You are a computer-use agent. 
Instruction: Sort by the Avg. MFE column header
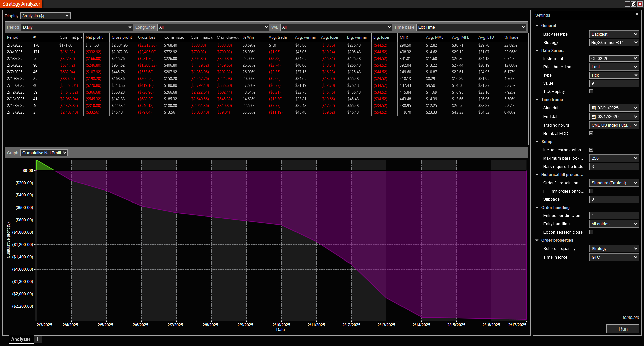[x=463, y=37]
